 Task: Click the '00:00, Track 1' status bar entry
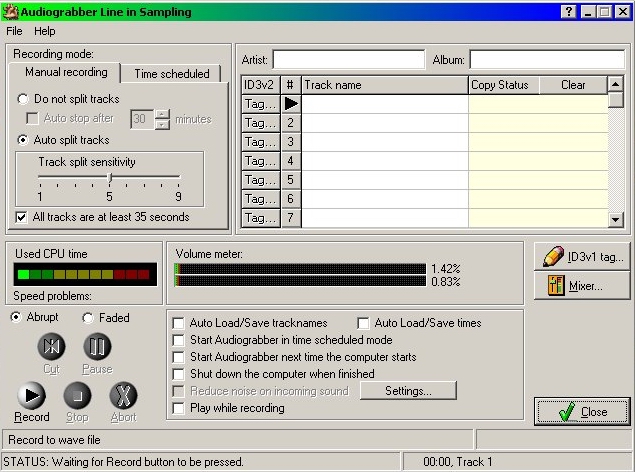458,462
